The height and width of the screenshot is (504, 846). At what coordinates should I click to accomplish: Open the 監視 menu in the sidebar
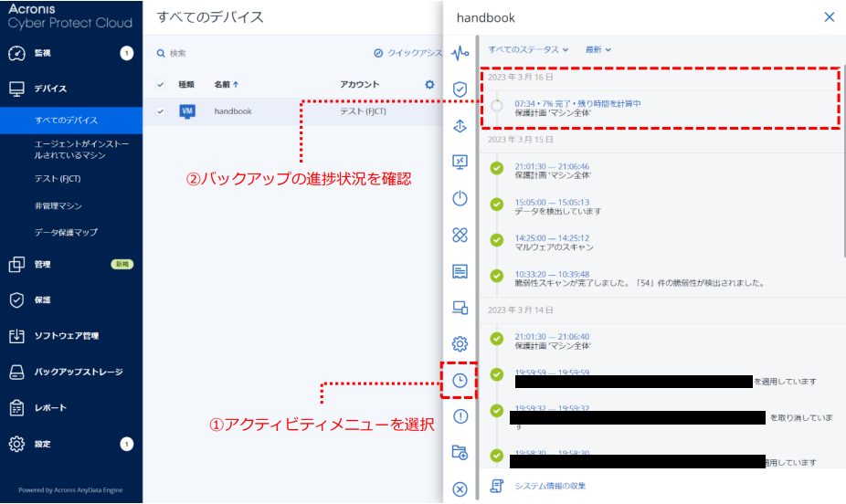pyautogui.click(x=43, y=53)
